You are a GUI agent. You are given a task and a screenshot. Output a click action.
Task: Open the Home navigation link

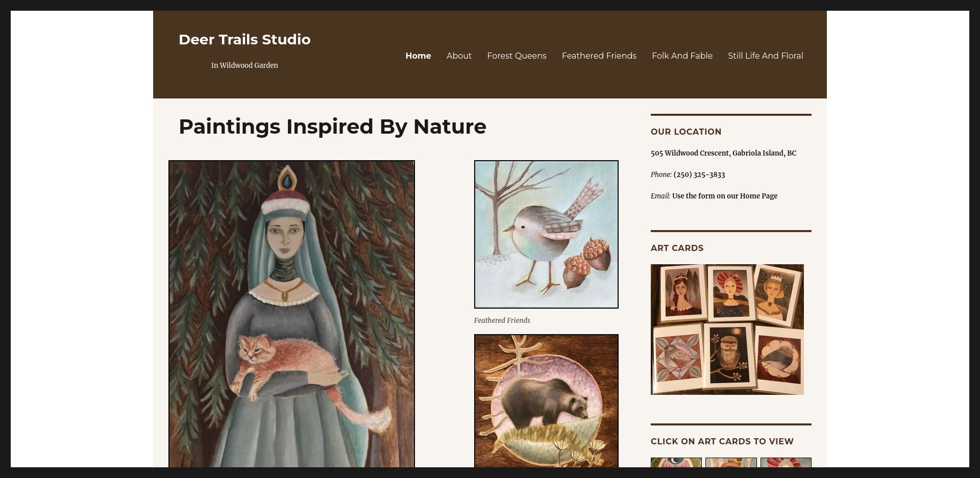click(418, 56)
